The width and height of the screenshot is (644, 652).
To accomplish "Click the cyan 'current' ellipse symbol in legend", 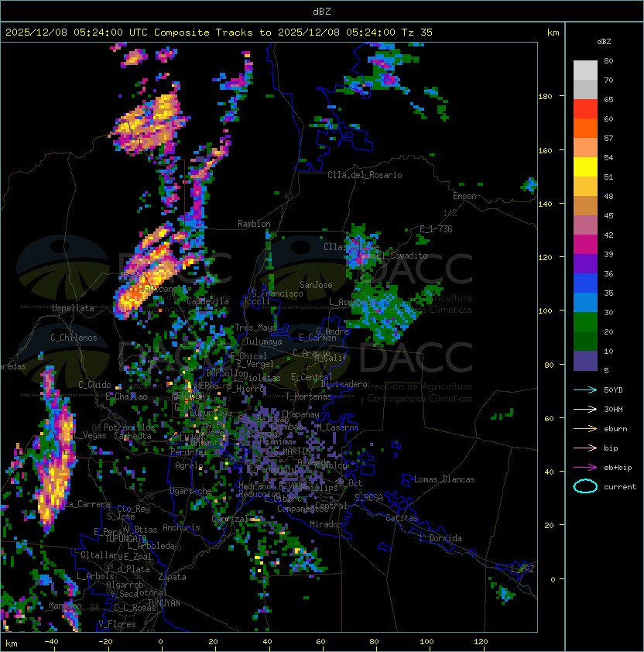I will 585,486.
